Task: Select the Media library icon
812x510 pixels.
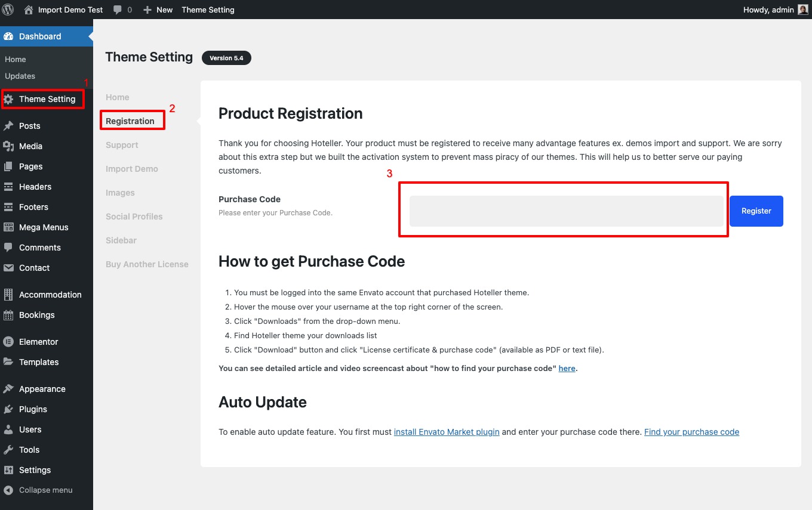Action: tap(10, 146)
